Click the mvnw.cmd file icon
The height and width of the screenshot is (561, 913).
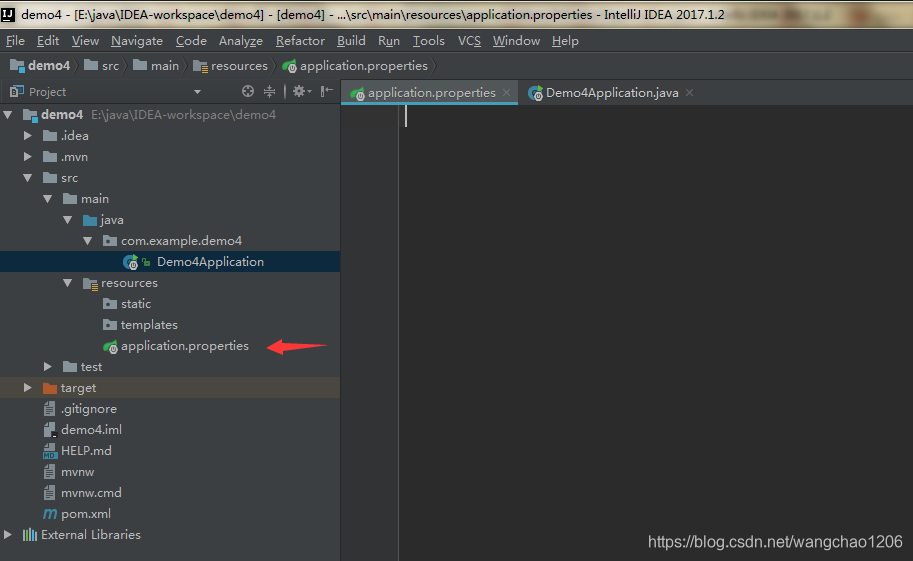click(x=49, y=493)
